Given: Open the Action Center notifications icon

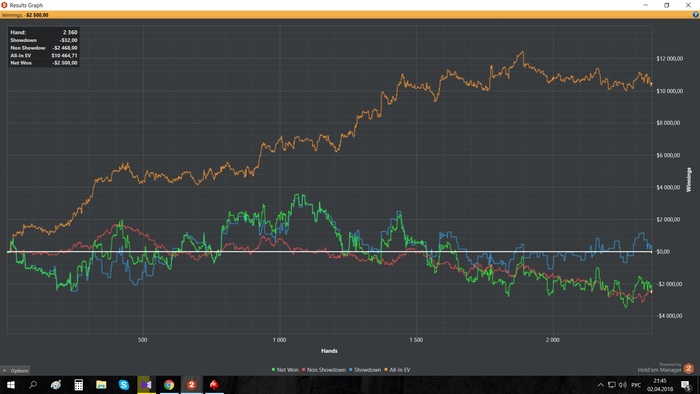Looking at the screenshot, I should pos(686,385).
